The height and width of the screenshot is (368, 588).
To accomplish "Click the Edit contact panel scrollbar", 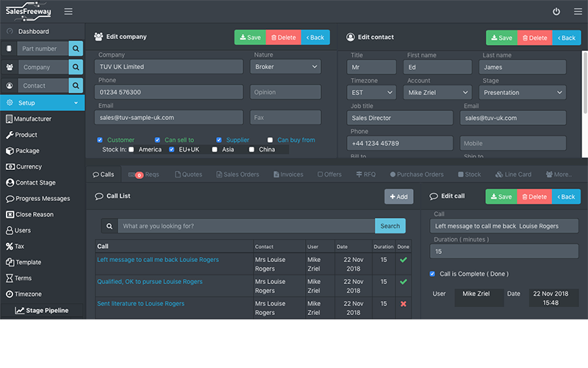I will point(584,82).
